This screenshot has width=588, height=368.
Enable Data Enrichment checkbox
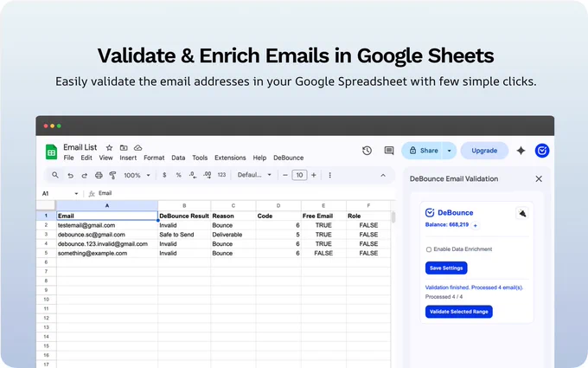tap(429, 249)
